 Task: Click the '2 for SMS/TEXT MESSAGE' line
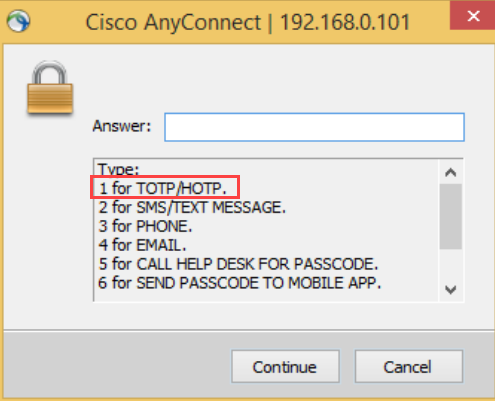(192, 207)
